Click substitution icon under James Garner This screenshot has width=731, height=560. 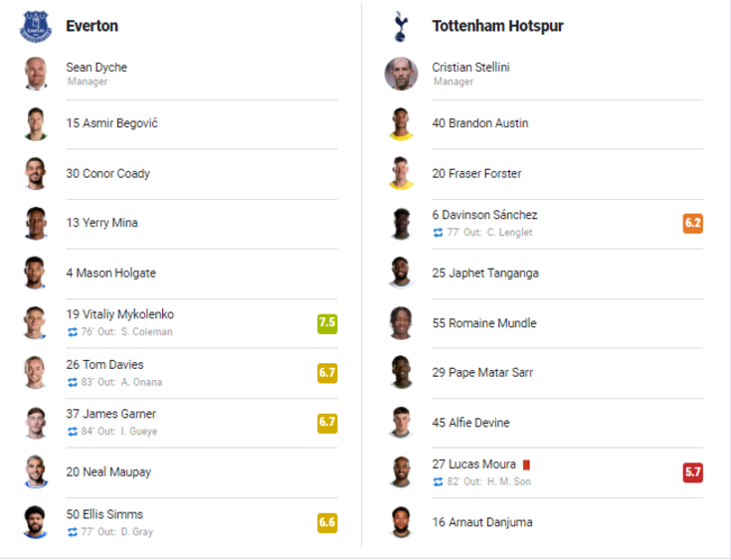pos(73,432)
